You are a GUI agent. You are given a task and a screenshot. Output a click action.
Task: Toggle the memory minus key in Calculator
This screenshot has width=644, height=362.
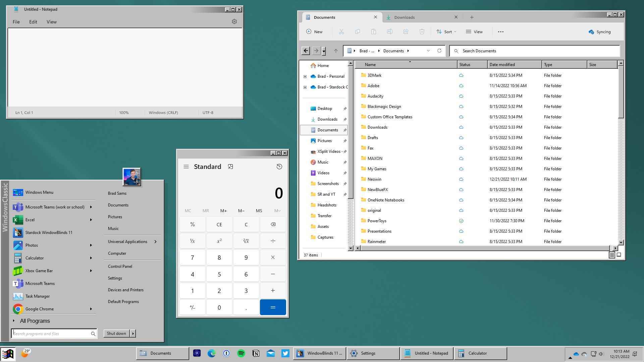[240, 210]
